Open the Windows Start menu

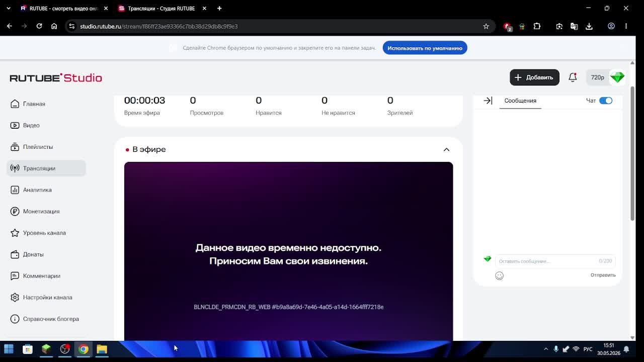9,349
